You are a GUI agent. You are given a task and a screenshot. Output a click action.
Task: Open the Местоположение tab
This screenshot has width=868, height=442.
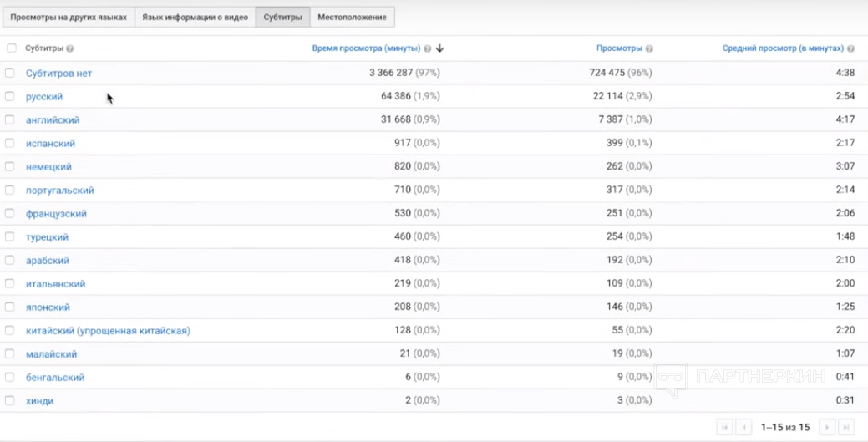(352, 17)
